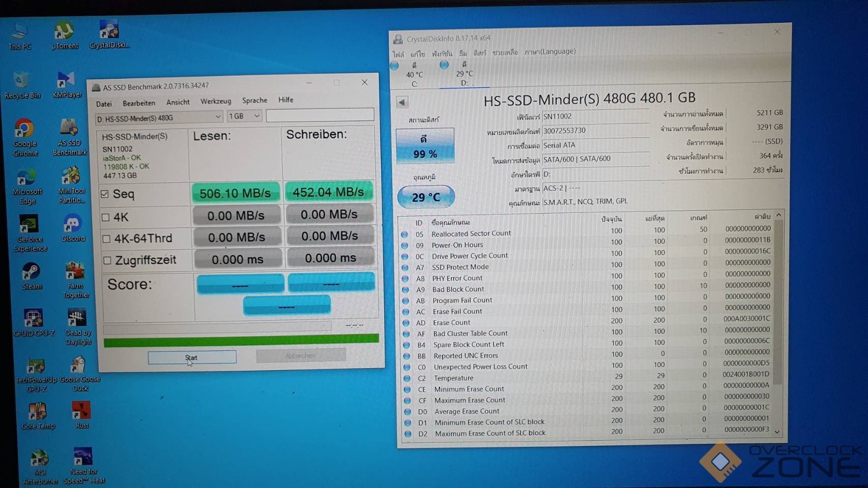Image resolution: width=868 pixels, height=488 pixels.
Task: Open the 1 GB test size dropdown
Action: [256, 116]
